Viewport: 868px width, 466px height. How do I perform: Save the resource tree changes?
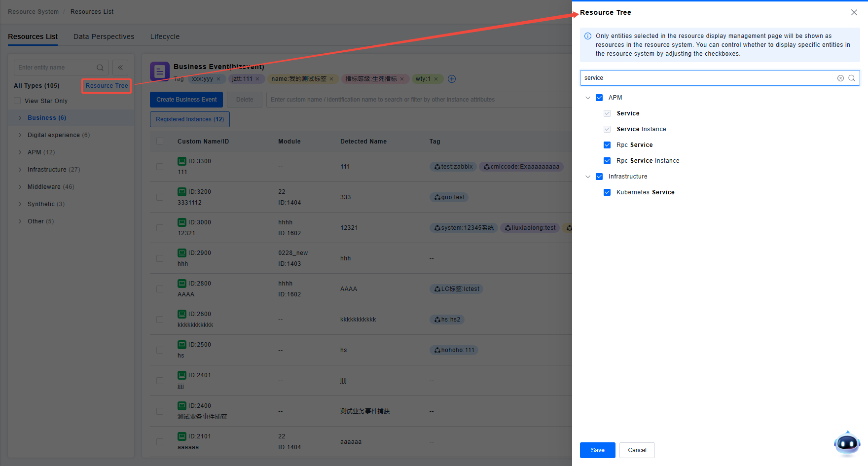tap(597, 450)
